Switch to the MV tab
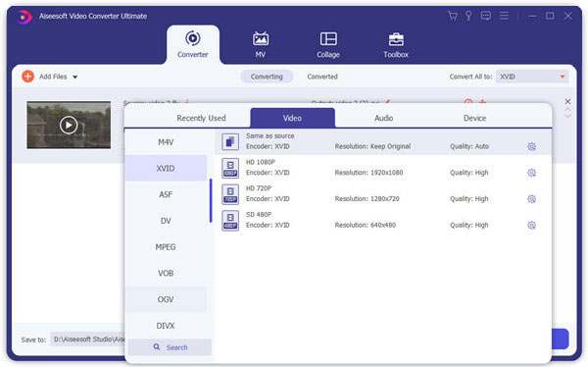This screenshot has width=588, height=367. coord(261,44)
